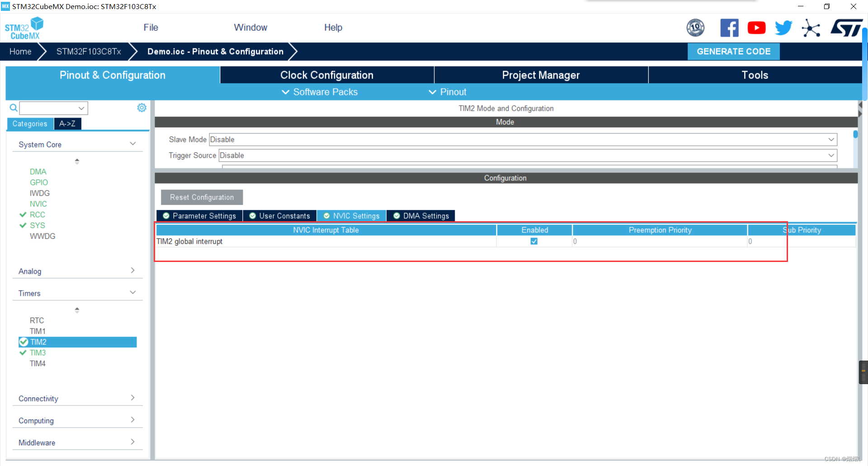Select WWDG peripheral

pyautogui.click(x=42, y=236)
